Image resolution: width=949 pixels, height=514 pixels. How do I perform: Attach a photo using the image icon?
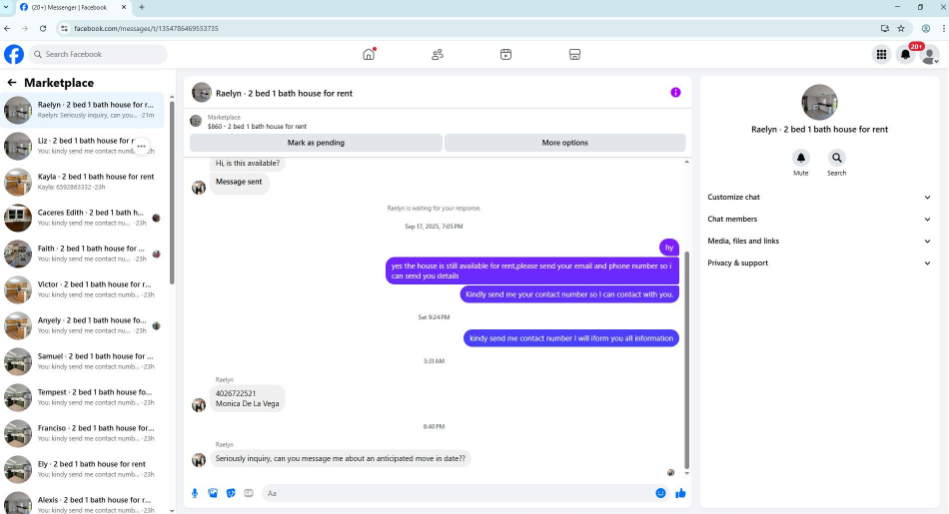coord(213,493)
